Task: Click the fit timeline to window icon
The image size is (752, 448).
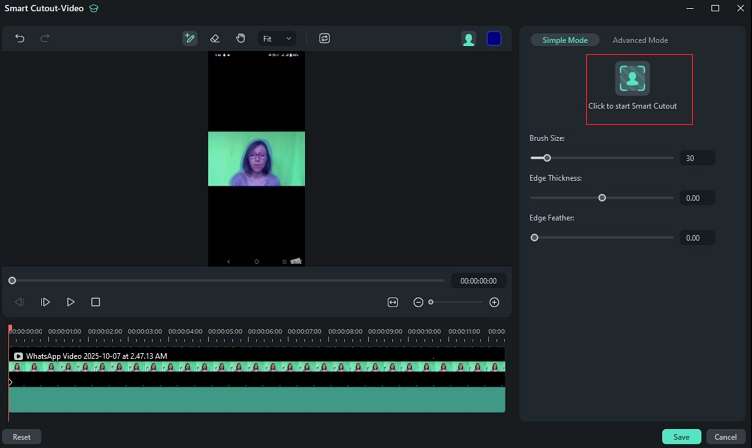Action: point(393,302)
